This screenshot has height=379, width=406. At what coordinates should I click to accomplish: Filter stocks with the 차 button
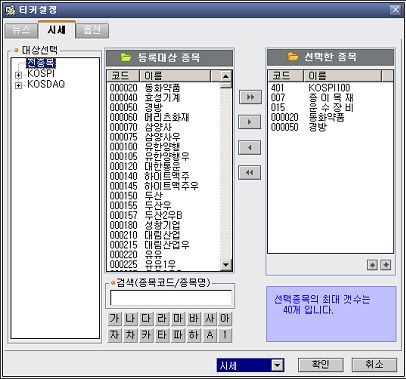click(x=130, y=335)
